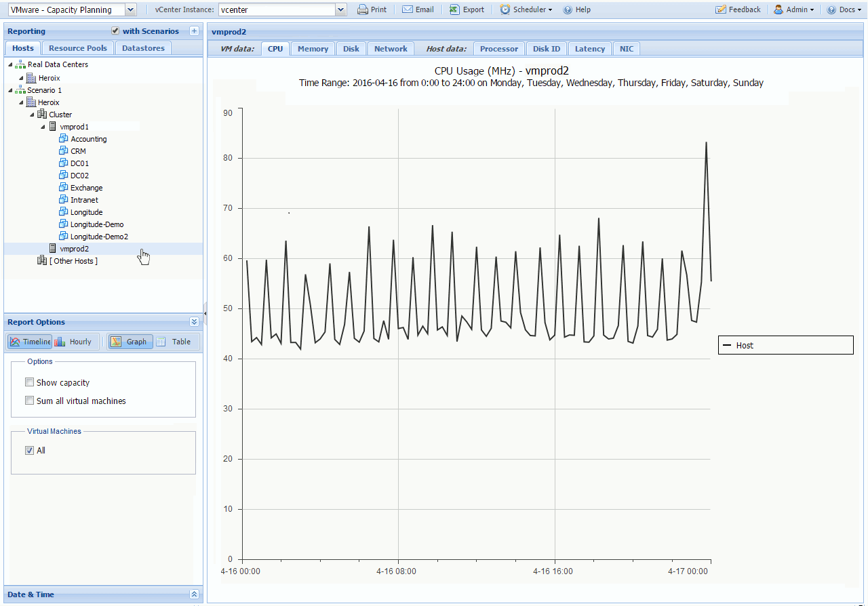Click the DC01 virtual machine icon

64,163
